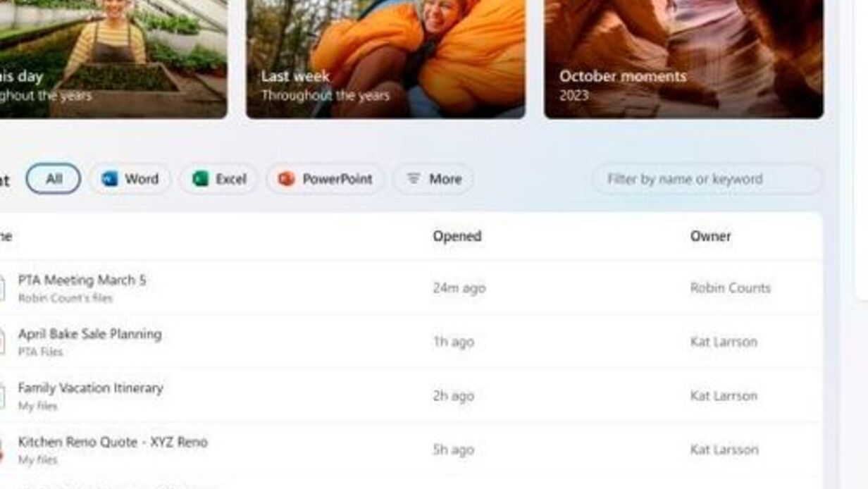The height and width of the screenshot is (489, 868).
Task: Filter files by Excel spreadsheets
Action: point(218,179)
